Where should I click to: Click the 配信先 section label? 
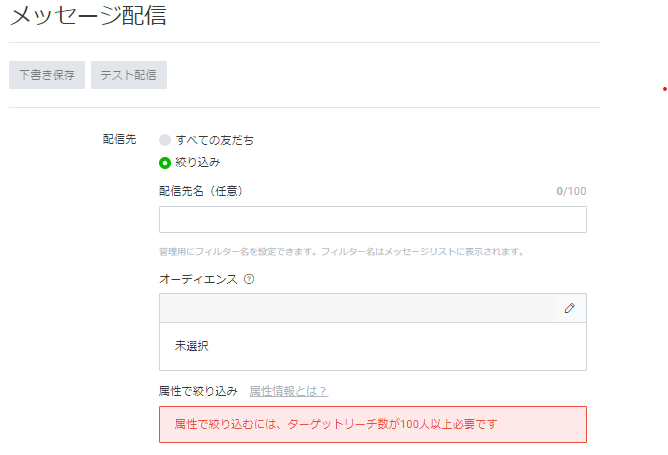tap(119, 139)
